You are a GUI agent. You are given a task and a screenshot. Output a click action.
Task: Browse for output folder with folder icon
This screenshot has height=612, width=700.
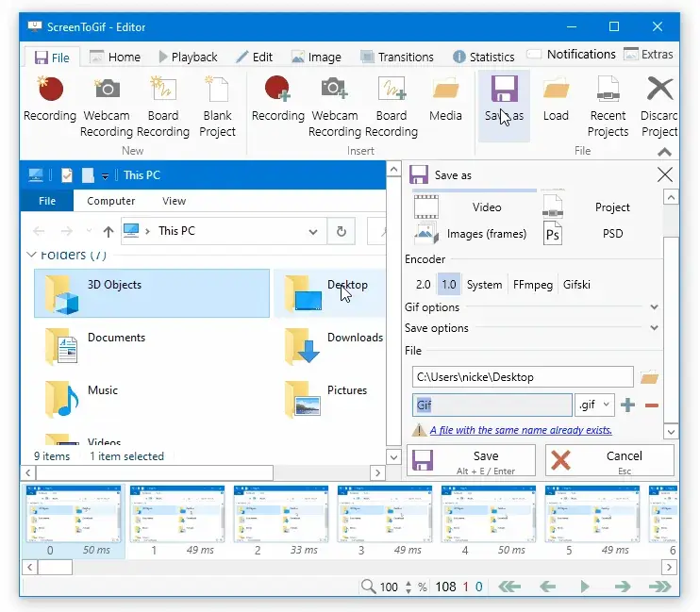click(x=649, y=377)
